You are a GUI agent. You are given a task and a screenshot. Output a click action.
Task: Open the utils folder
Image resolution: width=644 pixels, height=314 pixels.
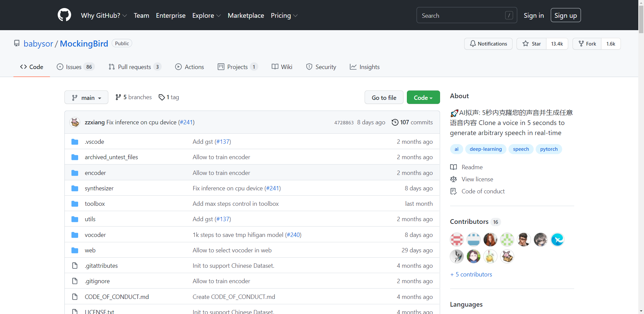[90, 219]
